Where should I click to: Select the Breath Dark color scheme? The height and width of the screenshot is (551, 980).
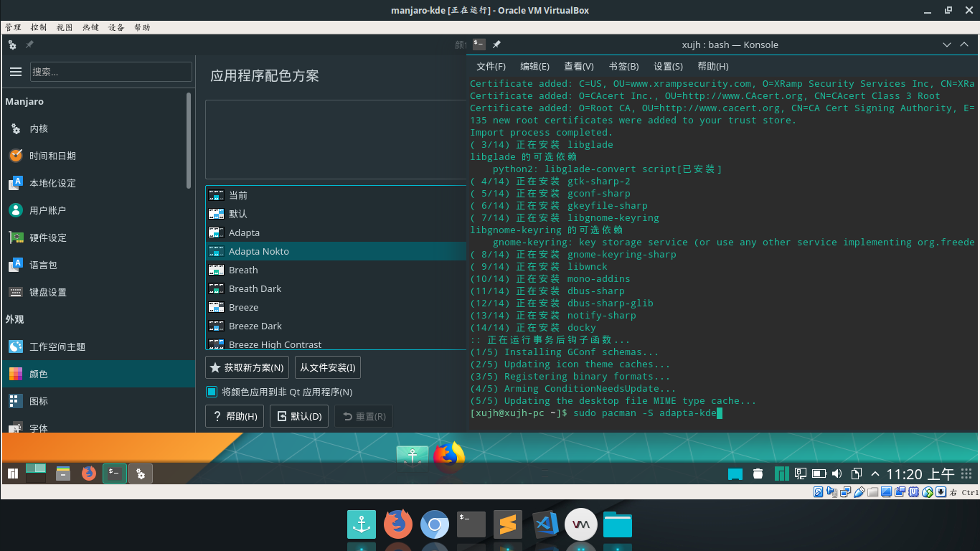[x=336, y=288]
